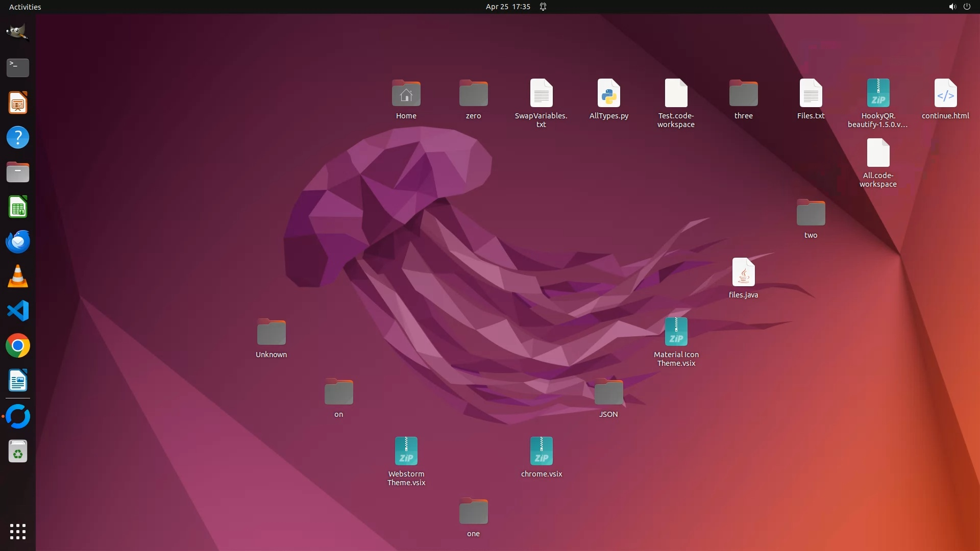Open LibreOffice Calc in dock
This screenshot has width=980, height=551.
pyautogui.click(x=17, y=207)
